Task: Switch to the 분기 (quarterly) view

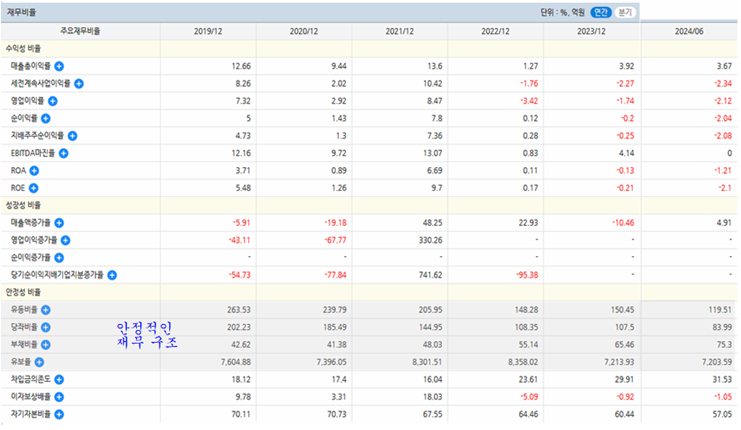Action: point(625,12)
